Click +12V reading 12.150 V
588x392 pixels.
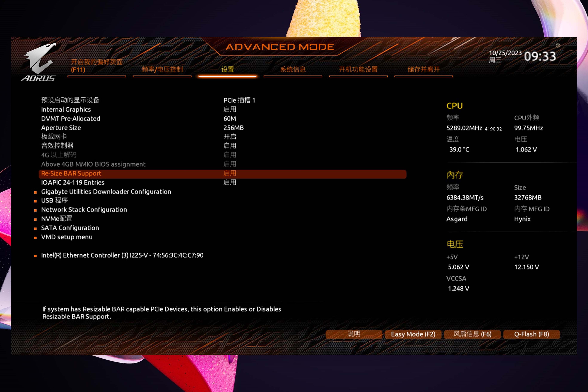[x=526, y=267]
